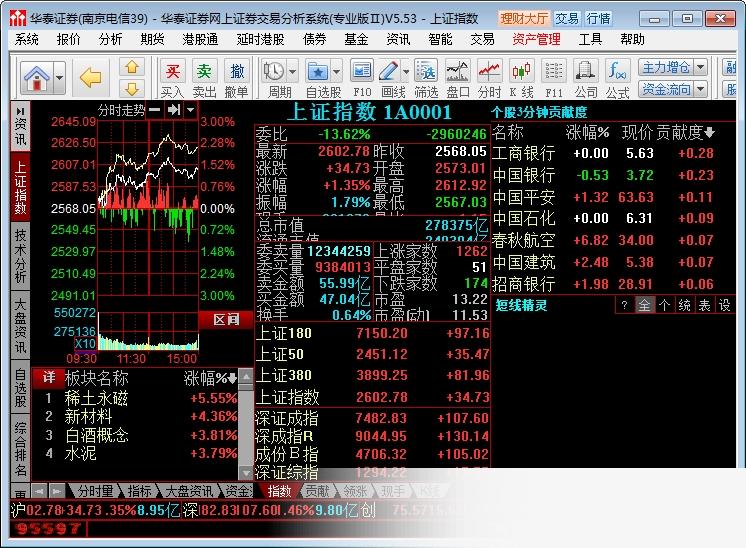The height and width of the screenshot is (548, 746).
Task: Open the 分时走势 chart dropdown arrow
Action: click(190, 110)
